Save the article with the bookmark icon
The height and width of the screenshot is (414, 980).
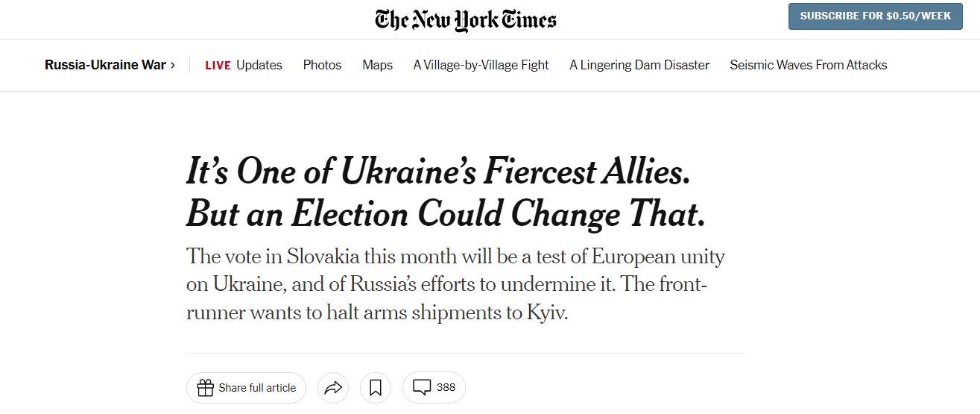(376, 388)
